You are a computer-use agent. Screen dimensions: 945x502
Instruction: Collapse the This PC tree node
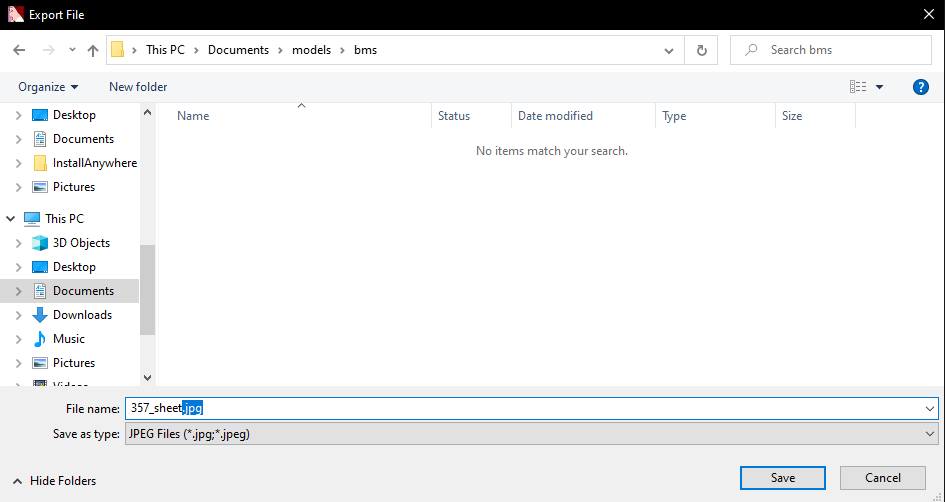[10, 219]
